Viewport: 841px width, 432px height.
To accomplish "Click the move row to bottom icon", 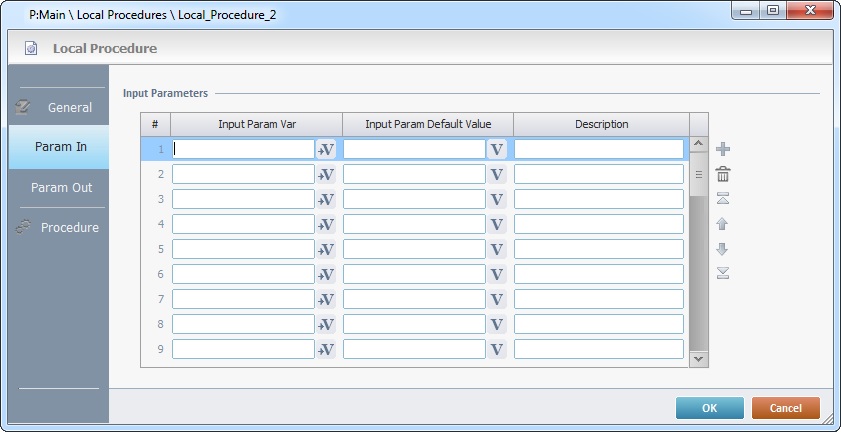I will point(723,273).
